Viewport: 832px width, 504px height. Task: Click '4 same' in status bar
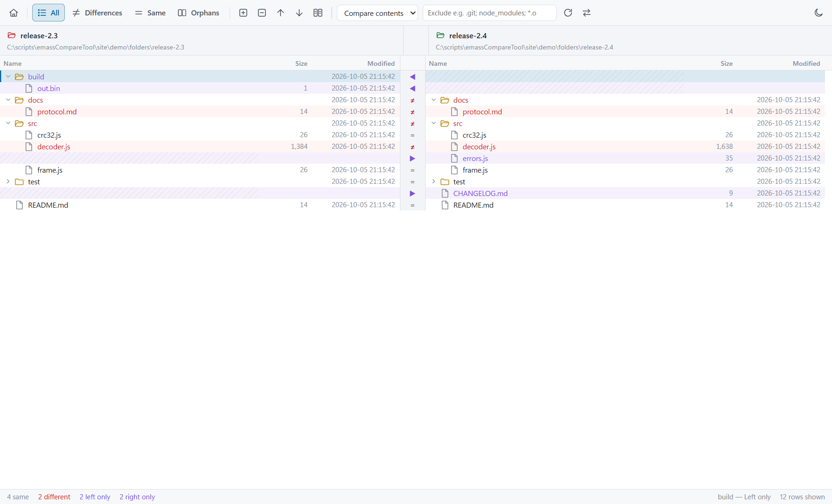18,497
